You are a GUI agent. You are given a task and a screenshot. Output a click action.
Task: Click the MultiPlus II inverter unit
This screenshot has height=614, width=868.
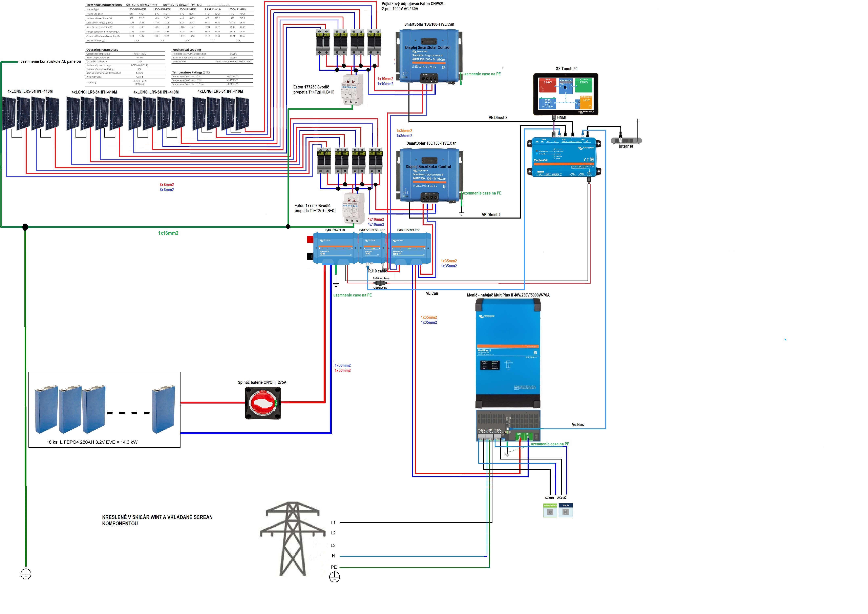pyautogui.click(x=508, y=353)
